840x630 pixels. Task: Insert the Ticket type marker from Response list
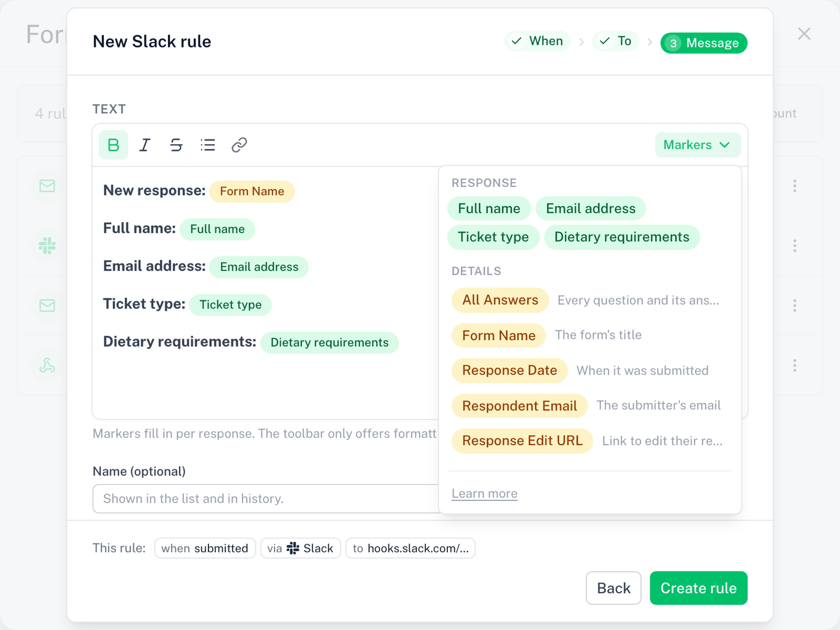pyautogui.click(x=493, y=237)
